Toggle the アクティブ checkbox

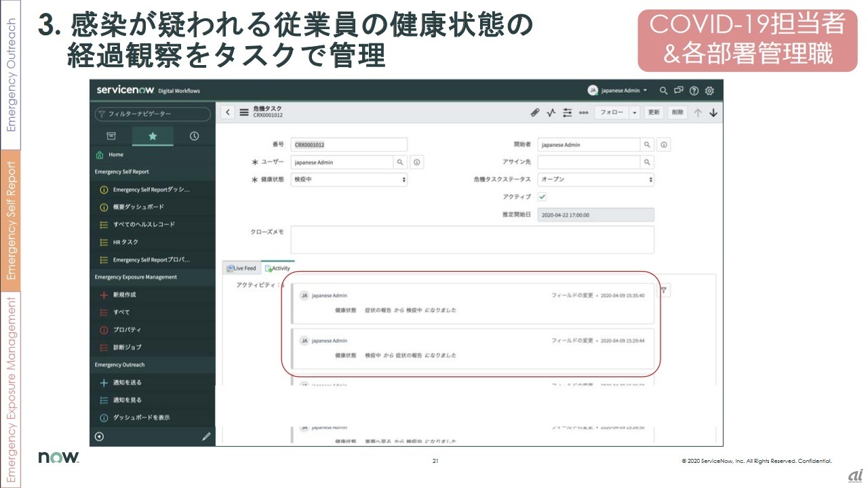click(x=542, y=197)
